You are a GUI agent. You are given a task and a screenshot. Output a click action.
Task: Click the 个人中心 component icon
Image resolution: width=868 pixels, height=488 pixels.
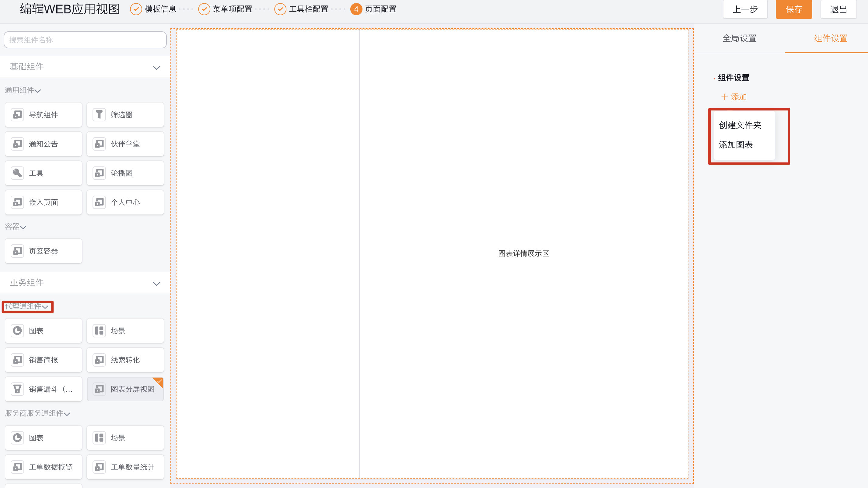pyautogui.click(x=100, y=202)
